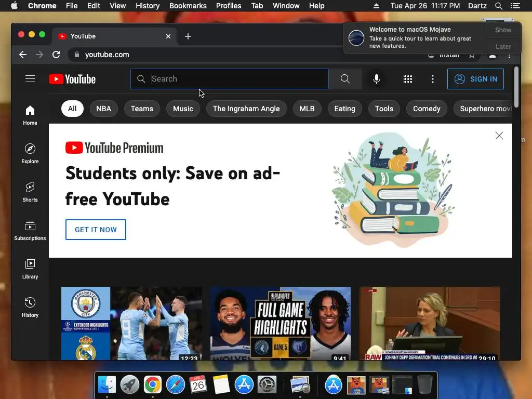
Task: Close the YouTube Premium banner
Action: [499, 136]
